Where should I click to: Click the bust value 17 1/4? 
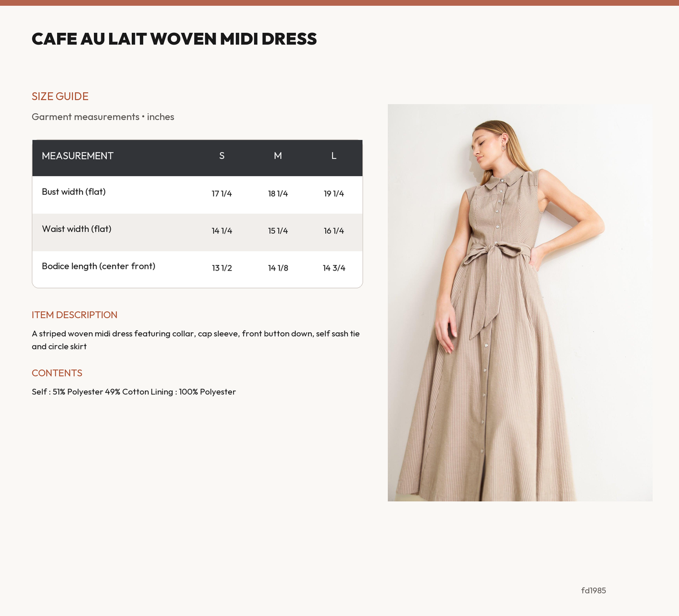(x=222, y=194)
